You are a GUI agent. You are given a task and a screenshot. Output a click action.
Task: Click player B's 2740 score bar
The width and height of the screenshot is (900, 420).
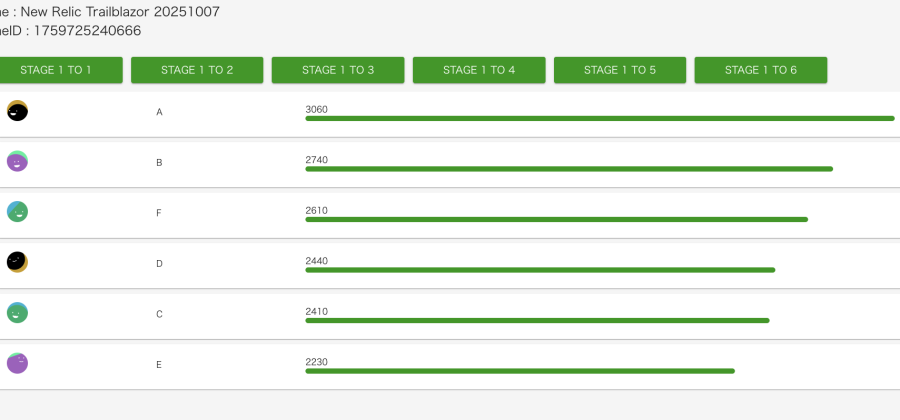click(568, 169)
